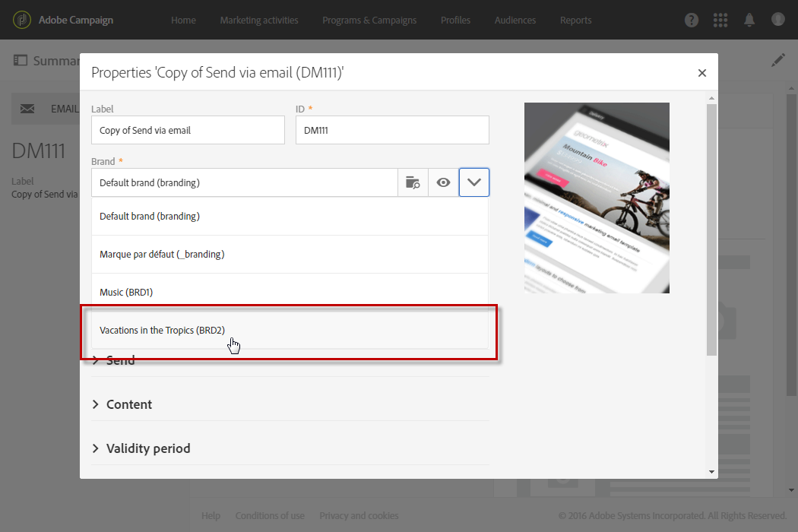The height and width of the screenshot is (532, 798).
Task: Go to Home menu
Action: point(183,21)
